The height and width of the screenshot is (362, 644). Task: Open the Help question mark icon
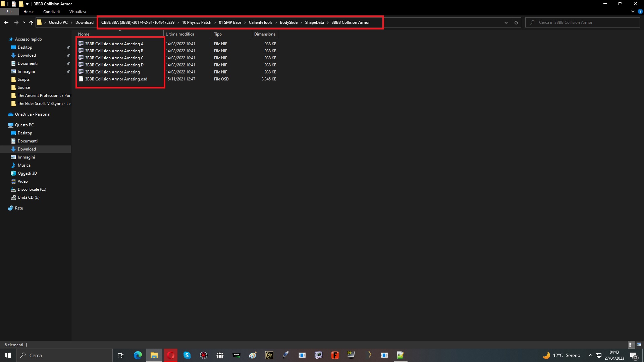tap(640, 11)
